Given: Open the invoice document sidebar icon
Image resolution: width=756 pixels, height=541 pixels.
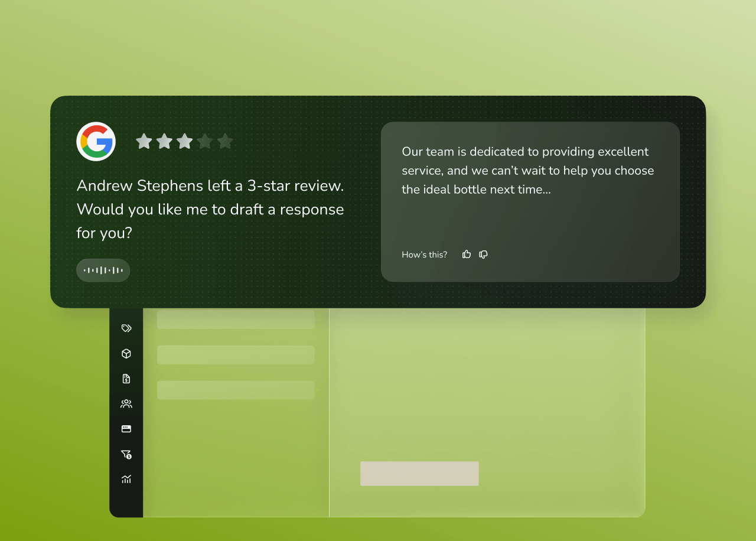Looking at the screenshot, I should [126, 379].
